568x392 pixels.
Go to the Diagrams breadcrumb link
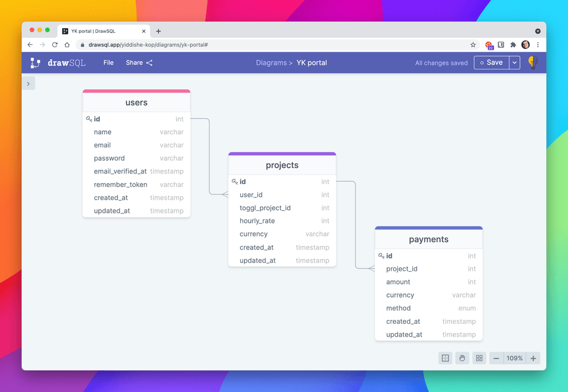(271, 63)
